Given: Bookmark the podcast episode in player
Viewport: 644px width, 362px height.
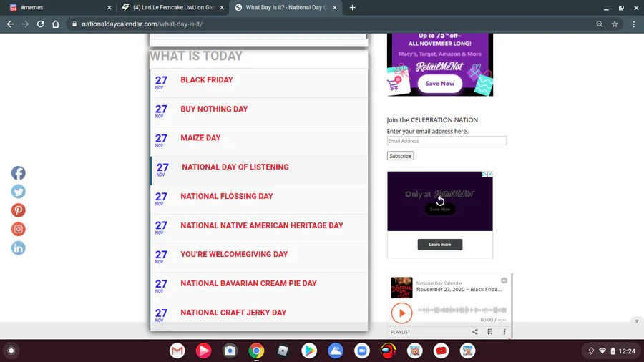Looking at the screenshot, I should [x=490, y=332].
